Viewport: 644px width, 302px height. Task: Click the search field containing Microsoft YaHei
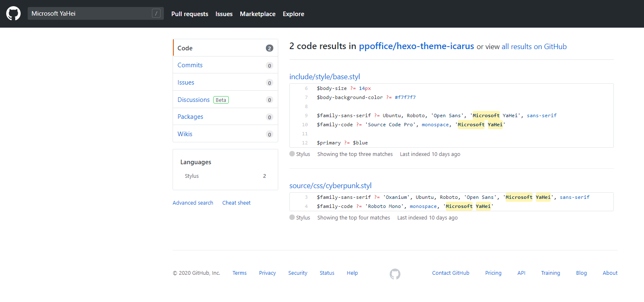click(x=89, y=14)
